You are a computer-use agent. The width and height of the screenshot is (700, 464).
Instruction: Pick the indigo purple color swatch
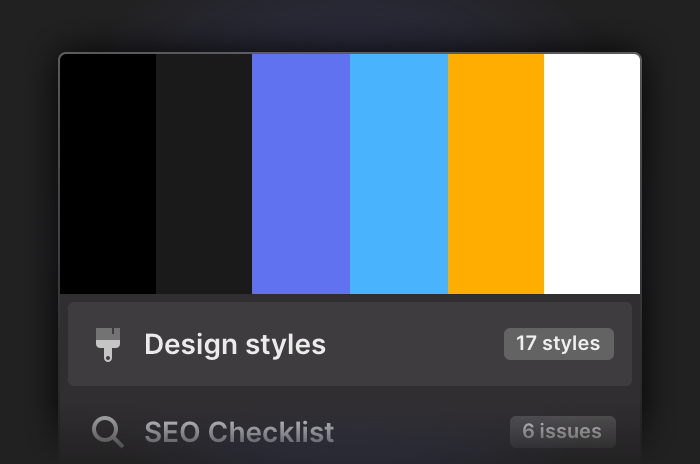(x=301, y=174)
